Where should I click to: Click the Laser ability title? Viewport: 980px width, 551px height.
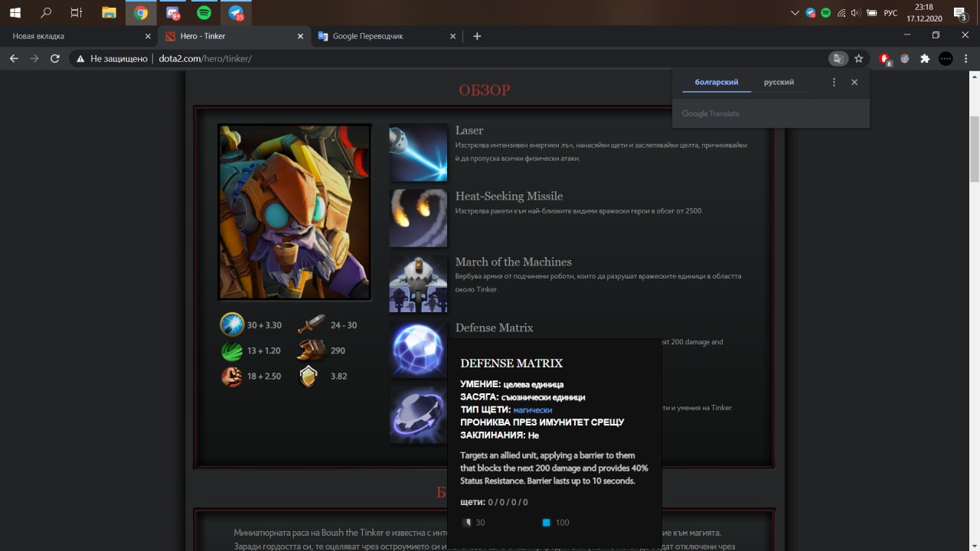click(x=469, y=130)
